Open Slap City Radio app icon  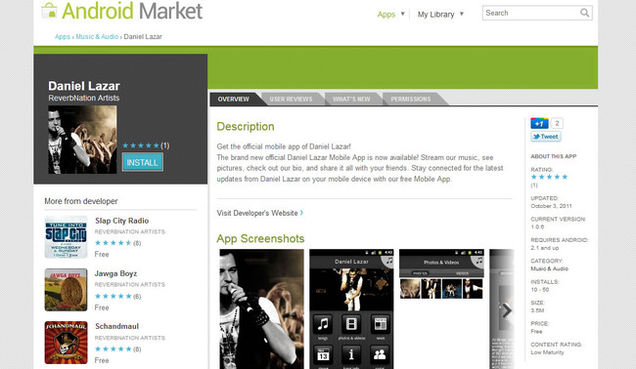66,237
